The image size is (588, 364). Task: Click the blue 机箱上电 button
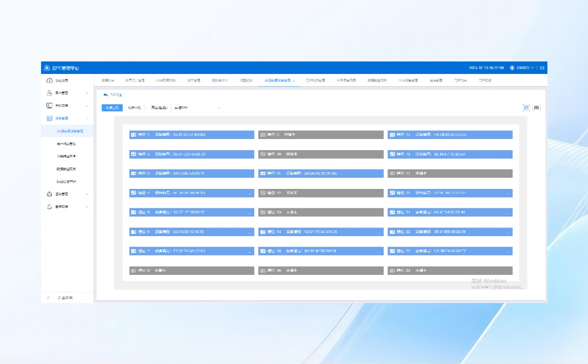(x=112, y=108)
